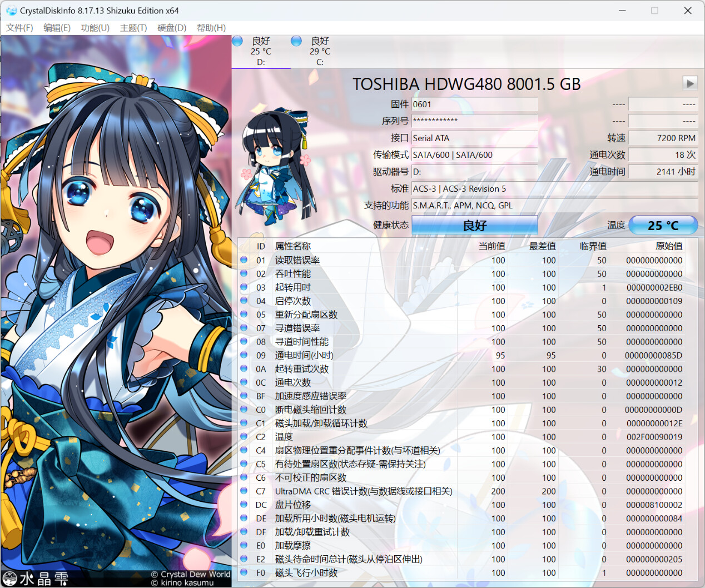This screenshot has height=588, width=705.
Task: Select the C: drive status orb
Action: pyautogui.click(x=296, y=41)
